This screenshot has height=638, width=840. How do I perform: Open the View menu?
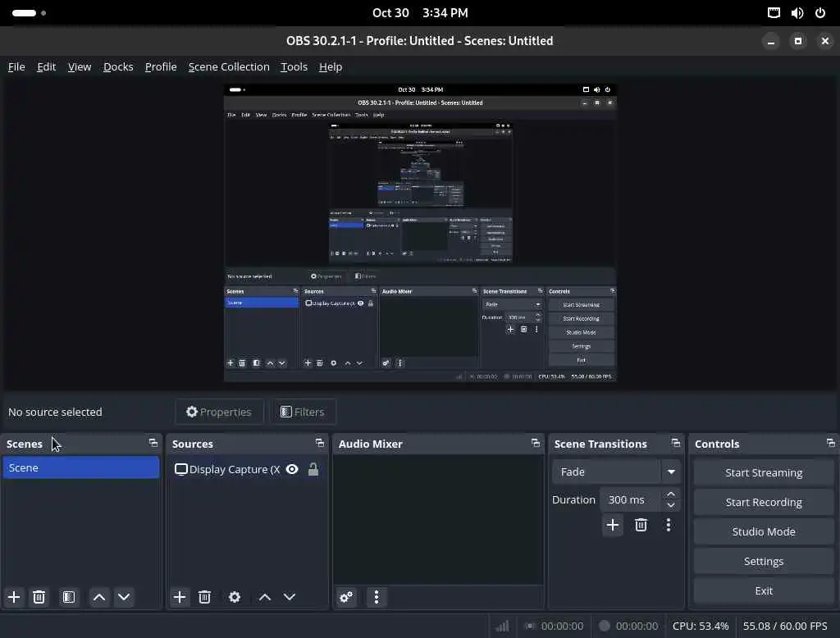pyautogui.click(x=80, y=67)
